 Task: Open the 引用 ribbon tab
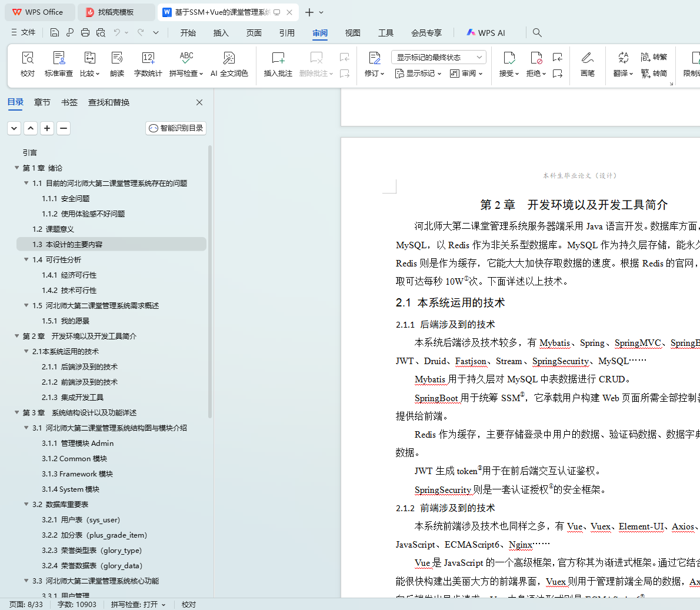(x=287, y=33)
